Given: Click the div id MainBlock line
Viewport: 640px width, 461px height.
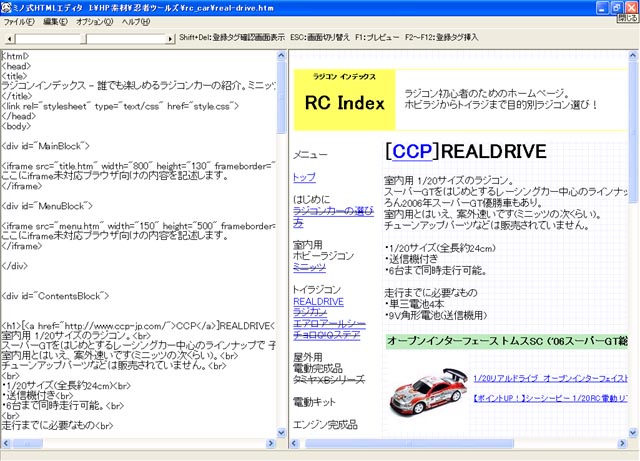Looking at the screenshot, I should click(x=45, y=146).
